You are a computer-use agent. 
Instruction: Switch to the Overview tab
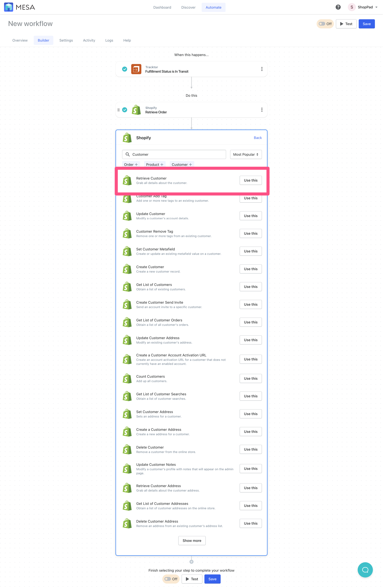(20, 40)
